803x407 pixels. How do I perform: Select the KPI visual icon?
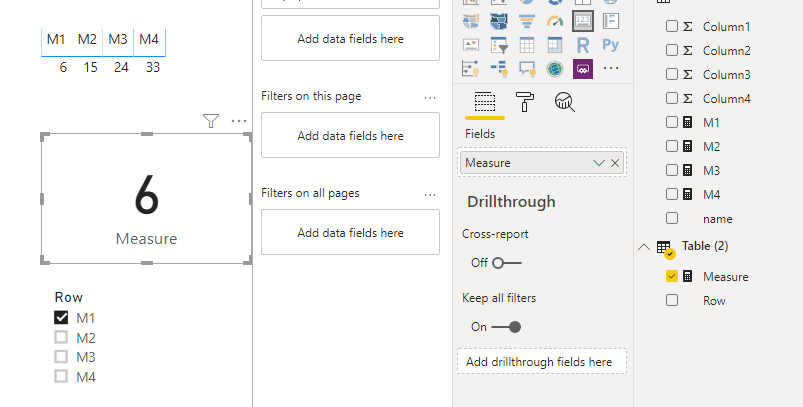471,45
